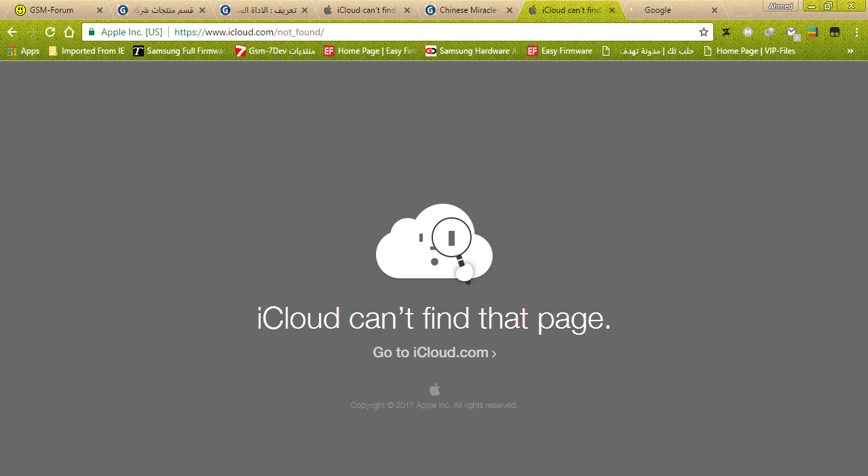Click the iCloud can't find that page heading
This screenshot has height=476, width=868.
pyautogui.click(x=434, y=318)
